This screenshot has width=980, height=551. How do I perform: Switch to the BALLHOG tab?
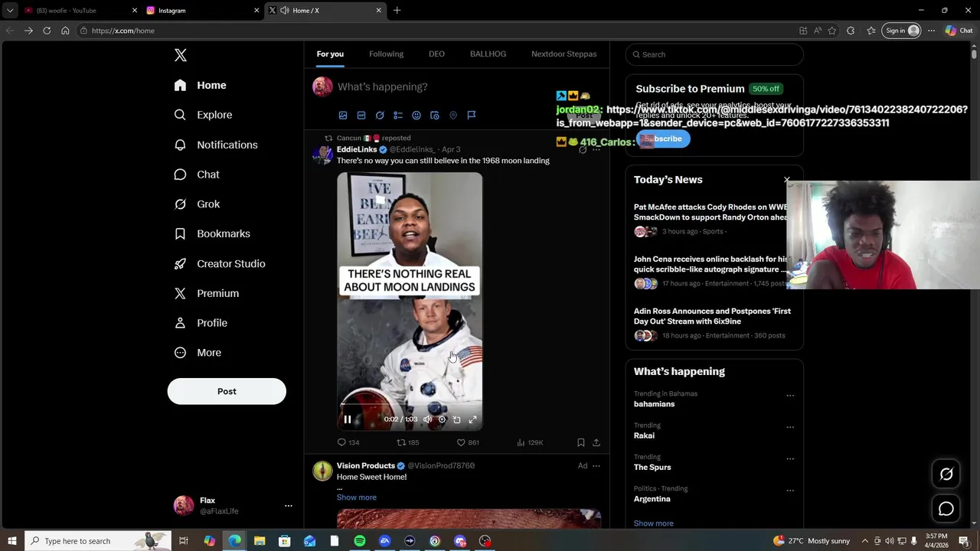click(x=488, y=54)
